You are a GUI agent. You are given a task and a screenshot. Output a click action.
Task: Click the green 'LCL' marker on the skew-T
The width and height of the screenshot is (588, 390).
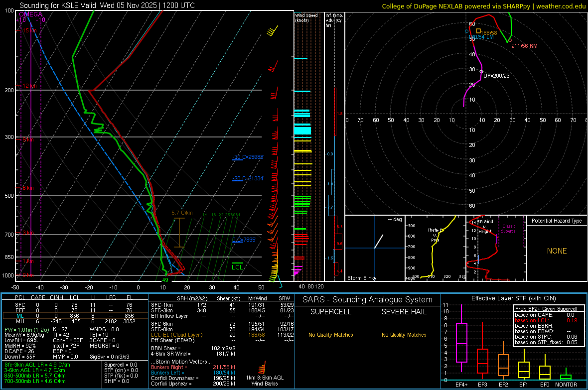(237, 267)
